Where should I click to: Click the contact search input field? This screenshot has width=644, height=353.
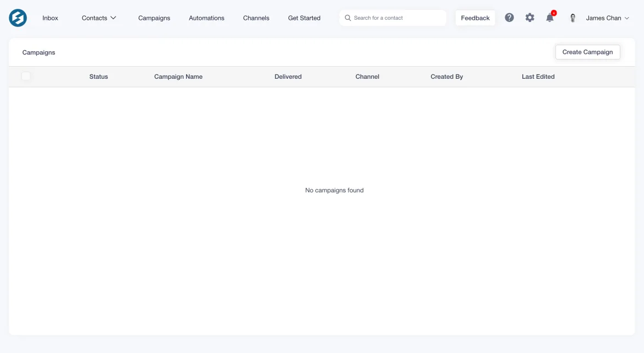(392, 18)
